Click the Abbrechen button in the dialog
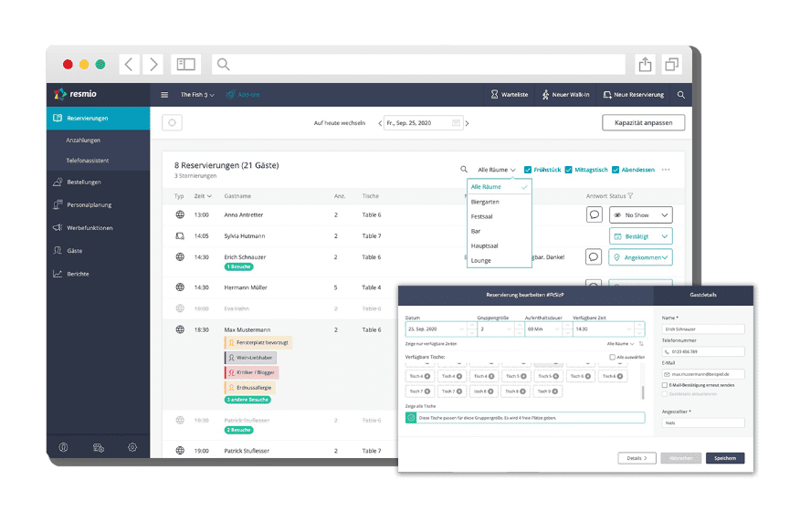Viewport: 800px width, 532px height. point(680,458)
